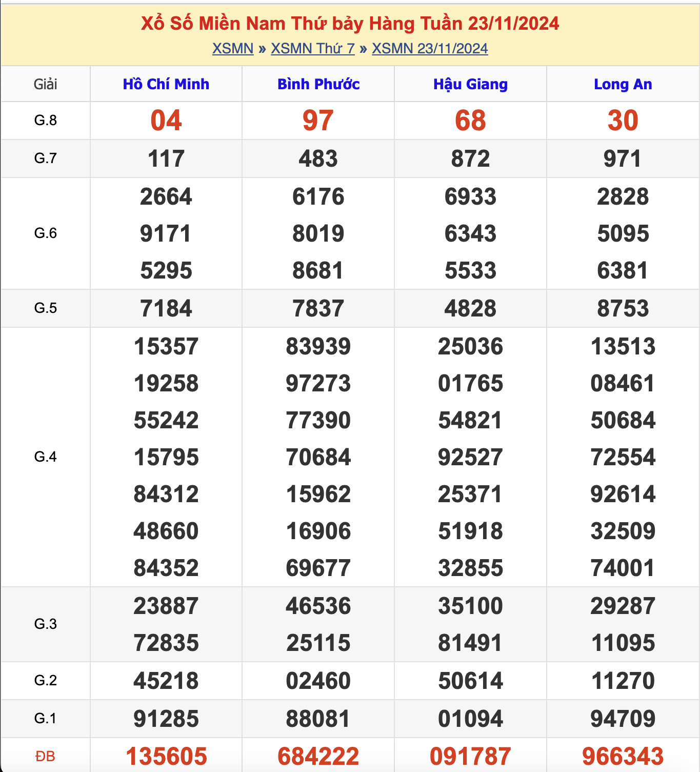
Task: Open the XSMN 23/11/2024 breadcrumb link
Action: (x=430, y=48)
